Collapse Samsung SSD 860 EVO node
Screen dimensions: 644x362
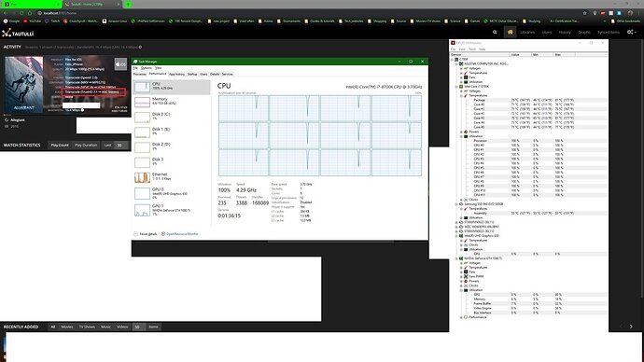[456, 204]
